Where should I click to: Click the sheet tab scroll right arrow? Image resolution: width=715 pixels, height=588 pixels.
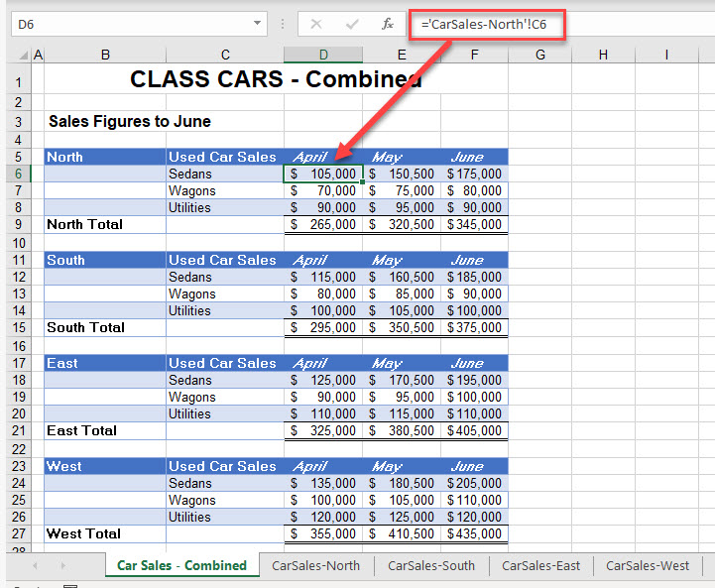62,565
